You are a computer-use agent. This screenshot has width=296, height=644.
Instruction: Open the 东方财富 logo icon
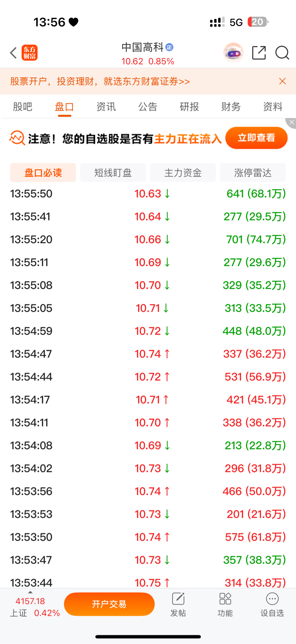[x=30, y=53]
